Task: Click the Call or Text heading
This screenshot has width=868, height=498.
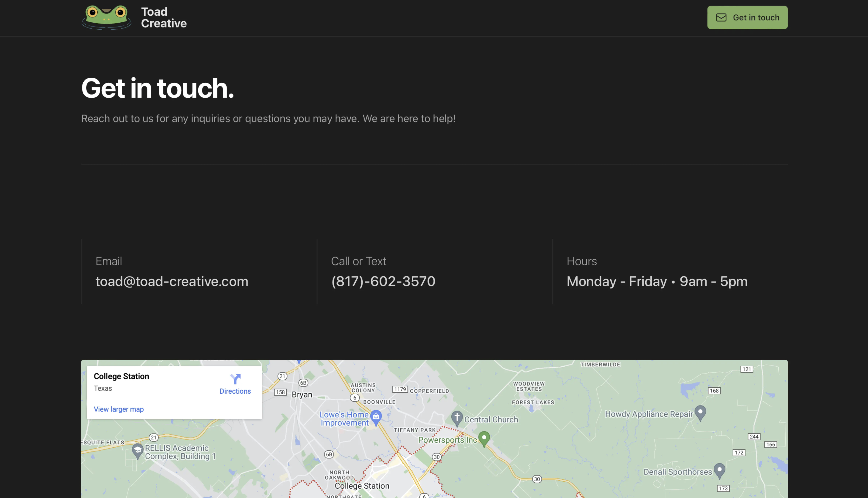Action: point(358,261)
